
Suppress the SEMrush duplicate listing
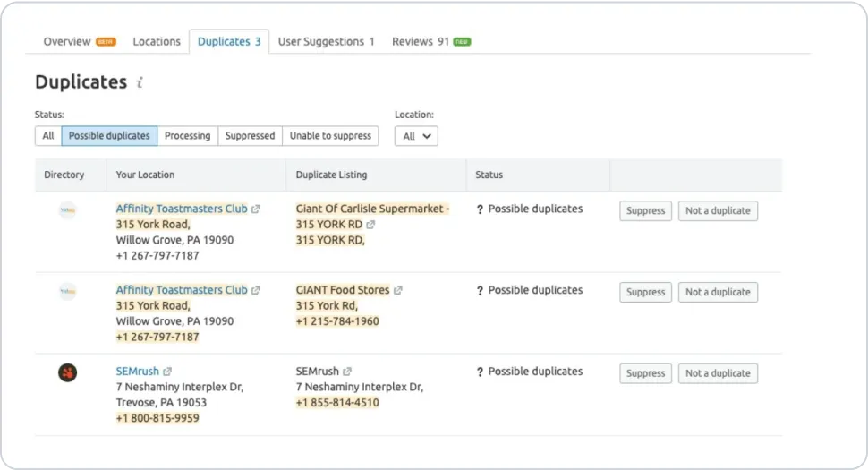pyautogui.click(x=645, y=373)
